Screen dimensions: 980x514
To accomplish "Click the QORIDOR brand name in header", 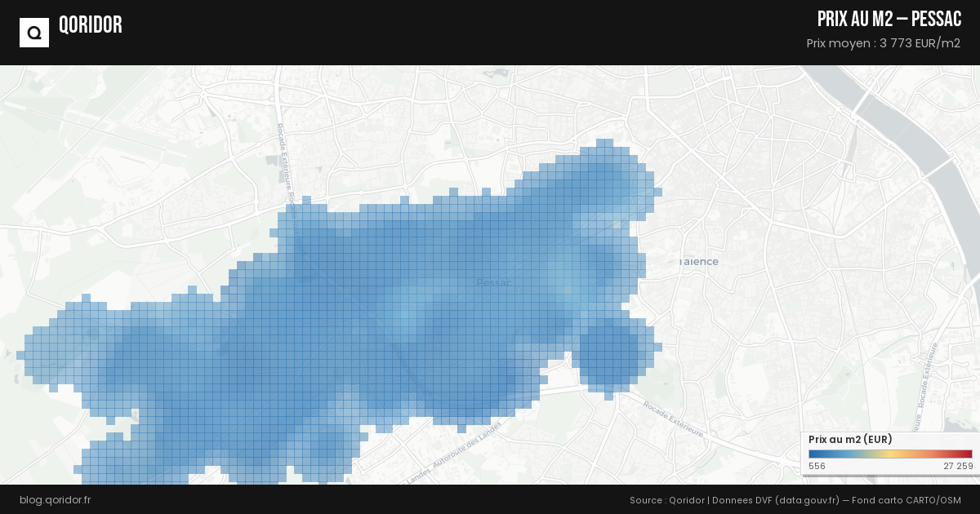I will pos(90,25).
